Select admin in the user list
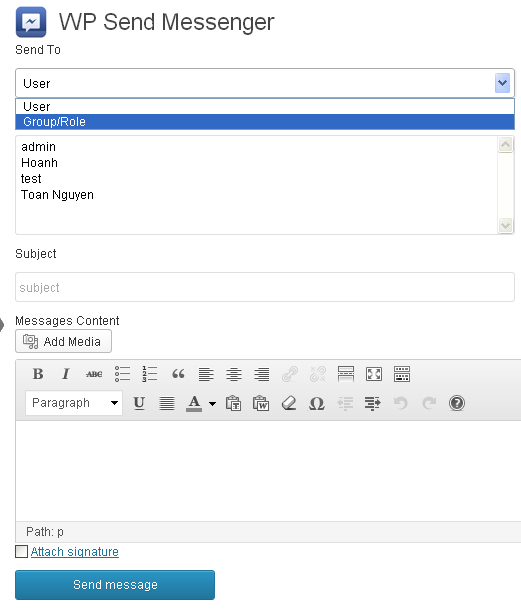The height and width of the screenshot is (612, 521). (39, 147)
